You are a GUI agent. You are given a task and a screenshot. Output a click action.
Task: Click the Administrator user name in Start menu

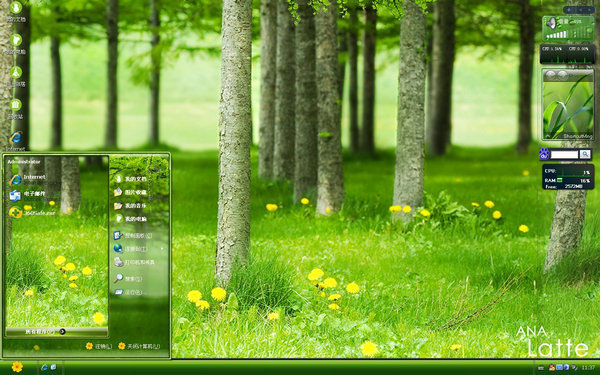click(x=24, y=162)
